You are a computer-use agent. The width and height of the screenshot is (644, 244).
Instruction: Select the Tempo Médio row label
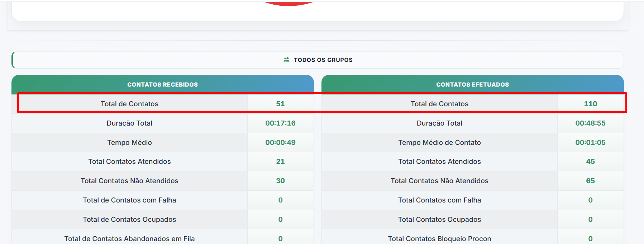pyautogui.click(x=129, y=142)
